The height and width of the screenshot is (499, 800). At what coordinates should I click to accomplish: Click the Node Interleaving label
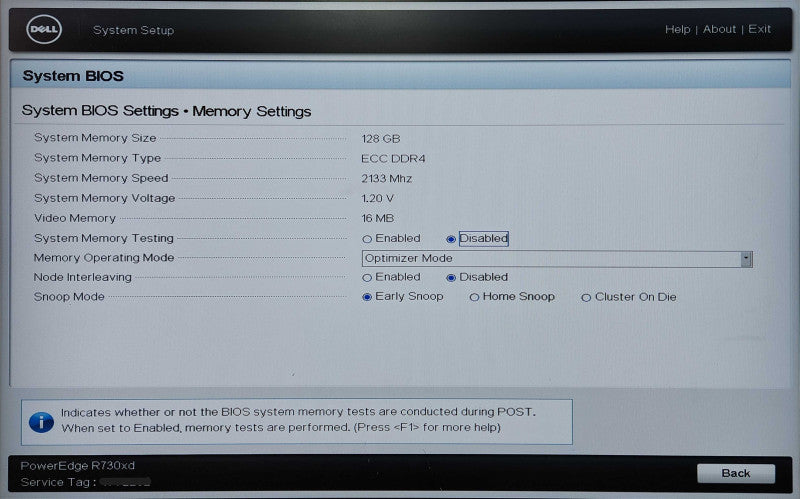click(83, 277)
